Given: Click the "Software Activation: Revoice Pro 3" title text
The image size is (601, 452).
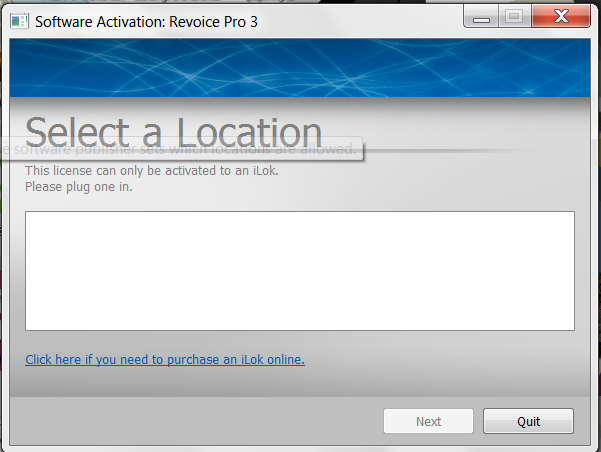Looking at the screenshot, I should [x=146, y=22].
